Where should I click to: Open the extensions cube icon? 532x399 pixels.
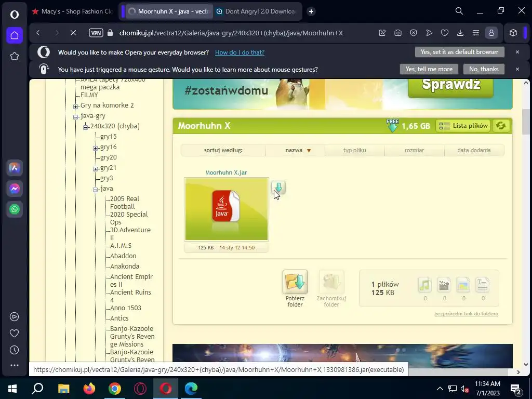tap(513, 33)
